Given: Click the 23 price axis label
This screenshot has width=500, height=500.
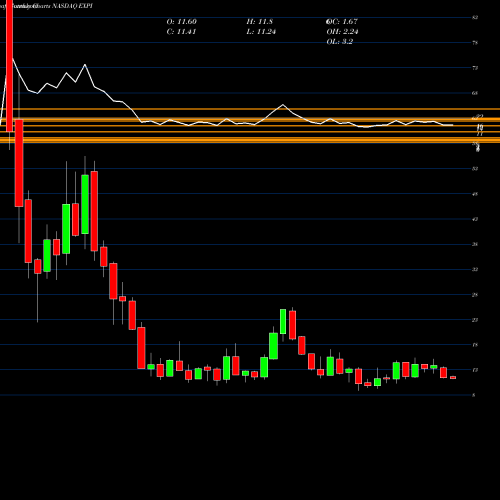Looking at the screenshot, I should pyautogui.click(x=475, y=320).
